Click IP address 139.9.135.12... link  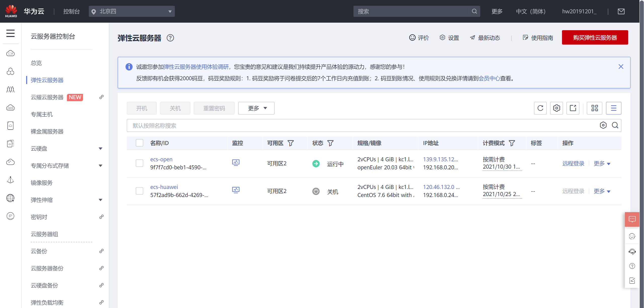click(440, 159)
